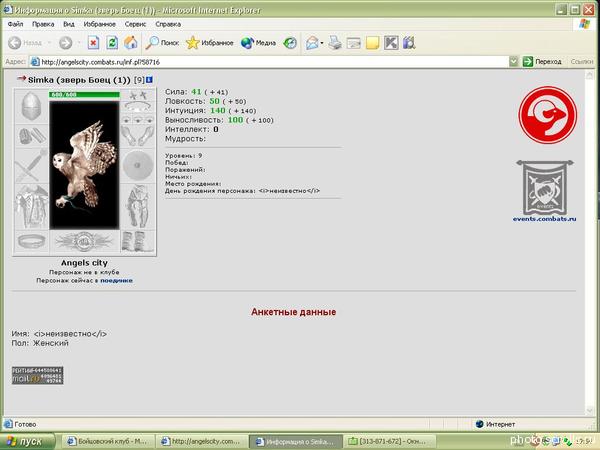Click the Mail envelope toolbar icon
The width and height of the screenshot is (600, 450).
tap(312, 43)
